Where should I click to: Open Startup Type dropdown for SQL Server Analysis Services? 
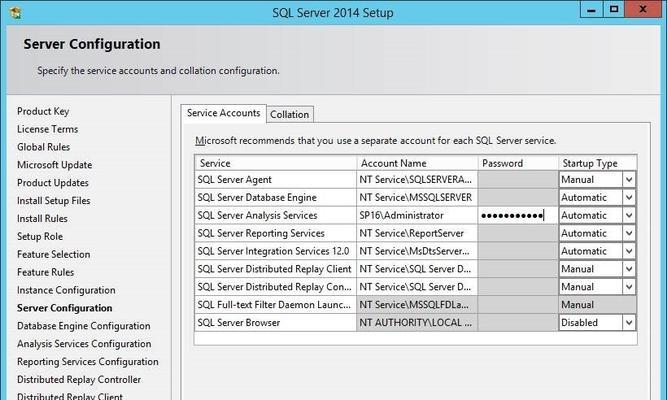tap(629, 215)
